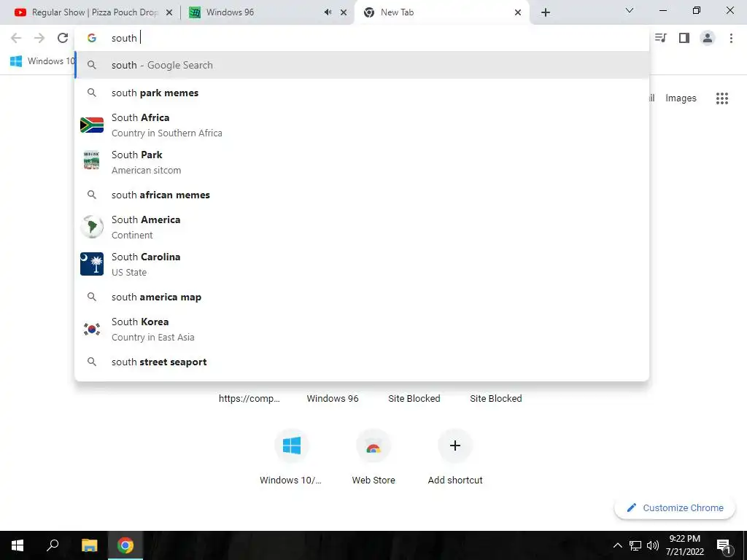The width and height of the screenshot is (747, 560).
Task: Select the South Africa suggestion
Action: 362,125
